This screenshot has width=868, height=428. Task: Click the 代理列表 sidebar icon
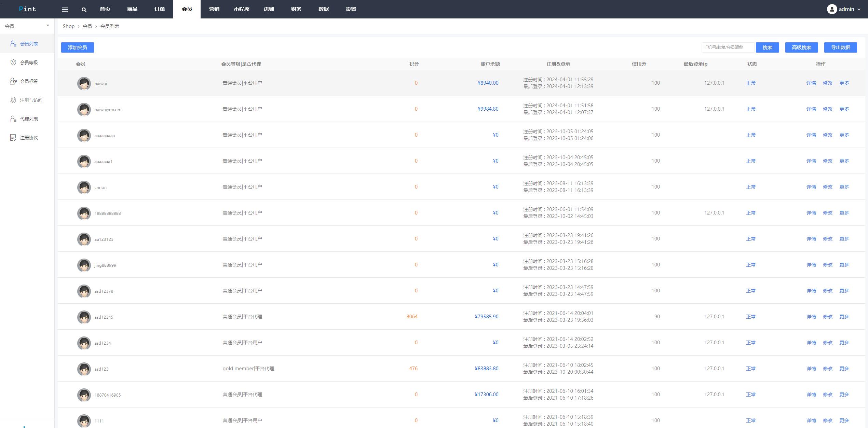coord(13,119)
